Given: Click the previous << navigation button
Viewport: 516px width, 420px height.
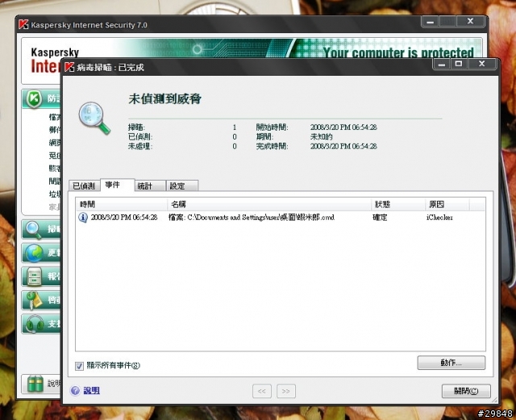Looking at the screenshot, I should tap(262, 391).
